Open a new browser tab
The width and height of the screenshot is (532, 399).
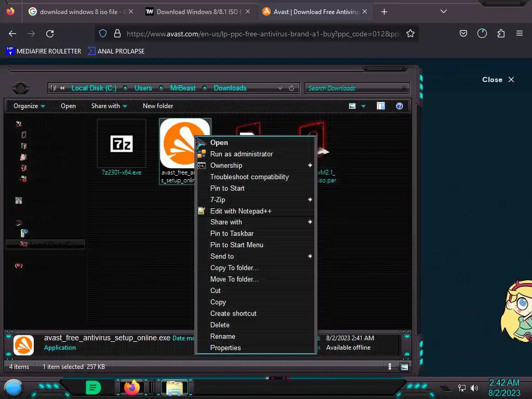click(x=384, y=12)
